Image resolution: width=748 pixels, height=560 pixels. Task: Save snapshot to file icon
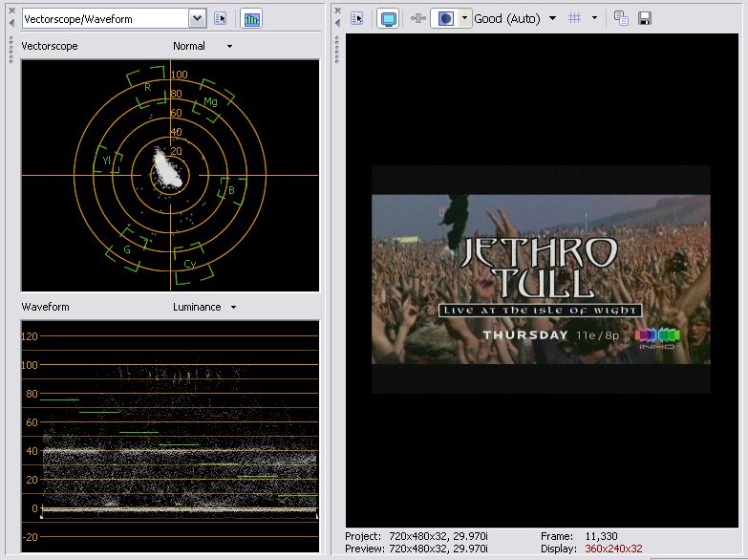tap(645, 18)
